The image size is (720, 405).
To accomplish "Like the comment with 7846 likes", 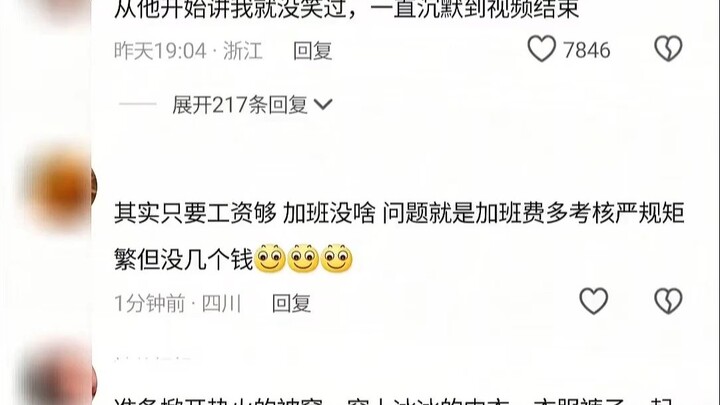I will pos(542,49).
